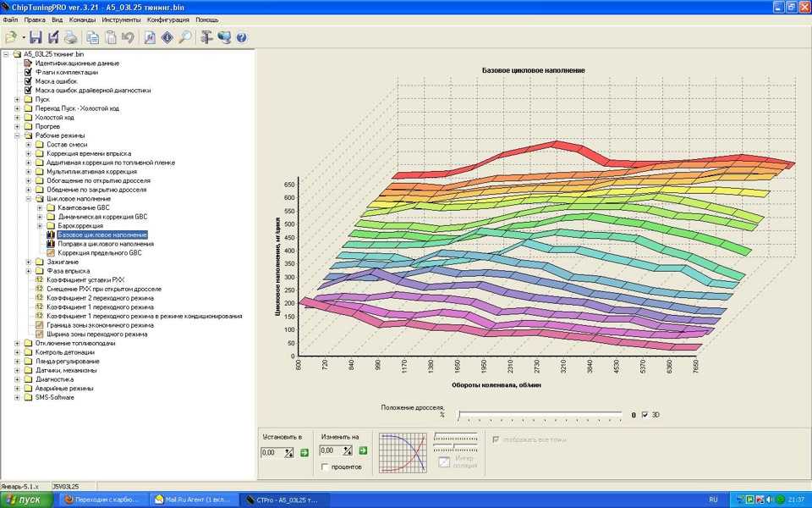Click green arrow next to 'Установить в'
812x508 pixels.
304,452
